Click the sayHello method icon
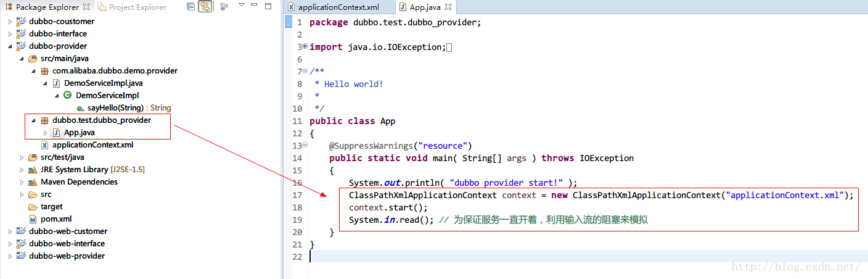 coord(80,108)
